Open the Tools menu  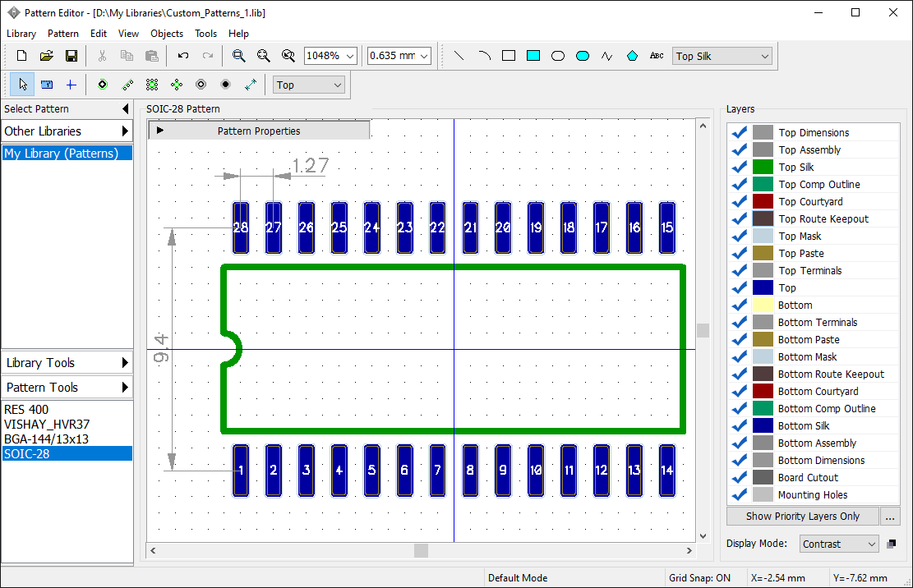tap(205, 34)
